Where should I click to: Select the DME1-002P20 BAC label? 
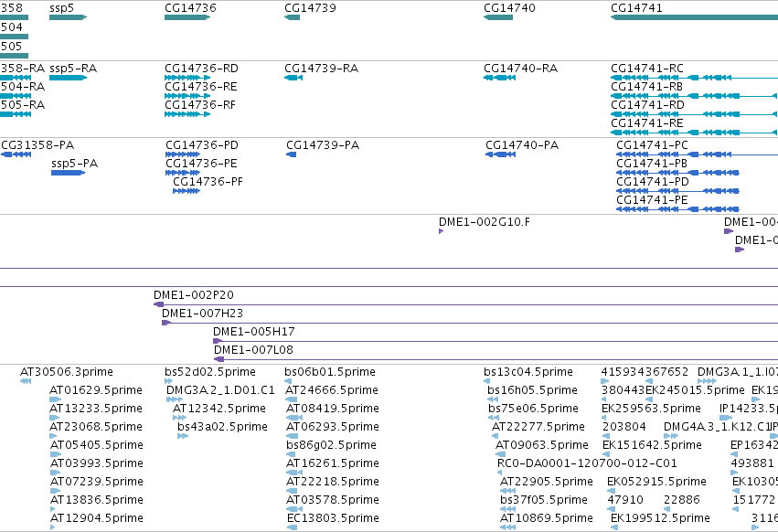[194, 295]
